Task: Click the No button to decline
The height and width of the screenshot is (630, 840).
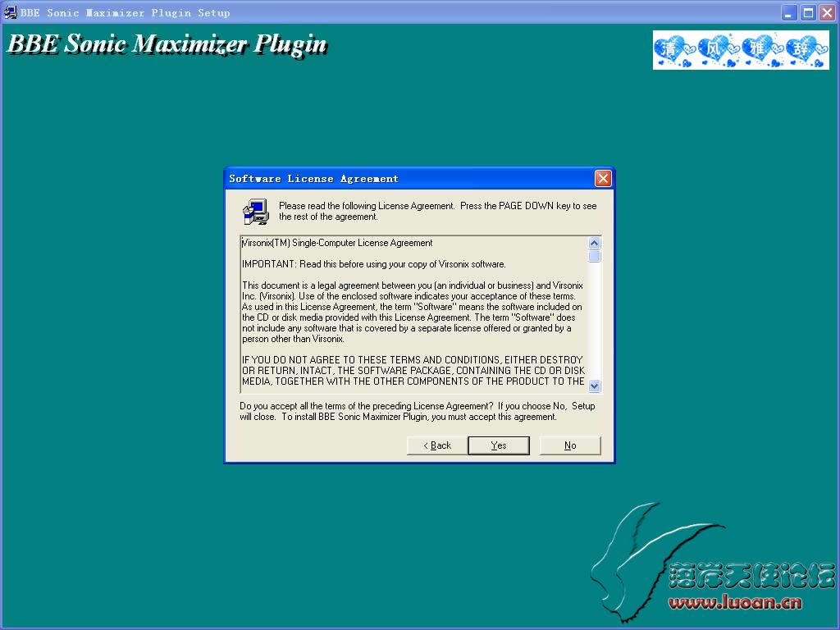Action: pos(570,445)
